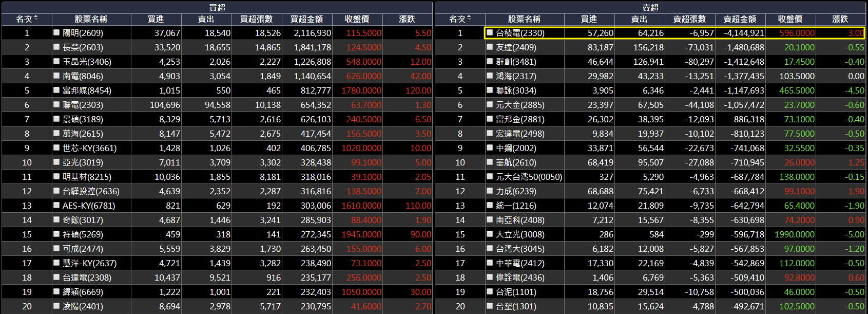Click 買進 header in 賣超 table
Viewport: 868px width, 314px height.
(x=589, y=19)
